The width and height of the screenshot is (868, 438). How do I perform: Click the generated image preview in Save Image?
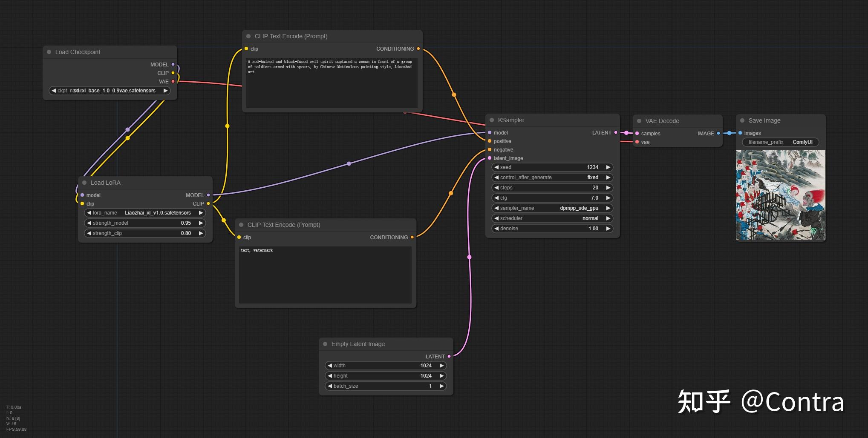coord(781,196)
